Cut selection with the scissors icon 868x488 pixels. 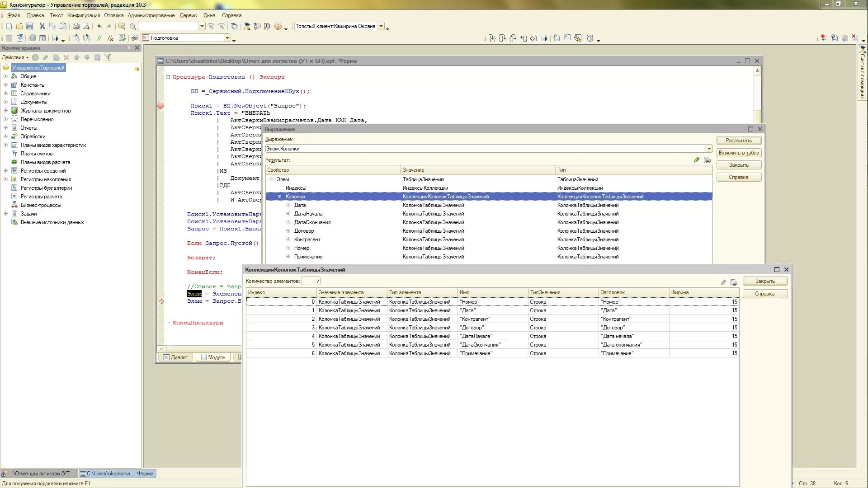pyautogui.click(x=42, y=26)
